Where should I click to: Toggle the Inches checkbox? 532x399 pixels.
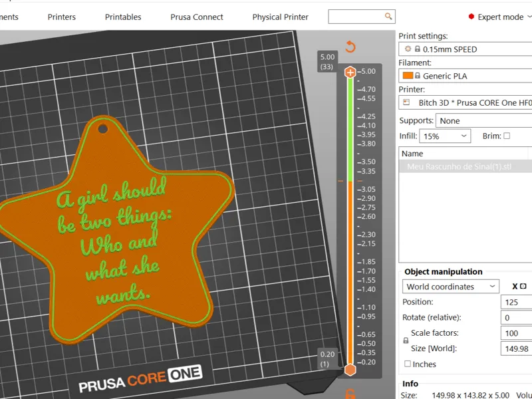(408, 364)
